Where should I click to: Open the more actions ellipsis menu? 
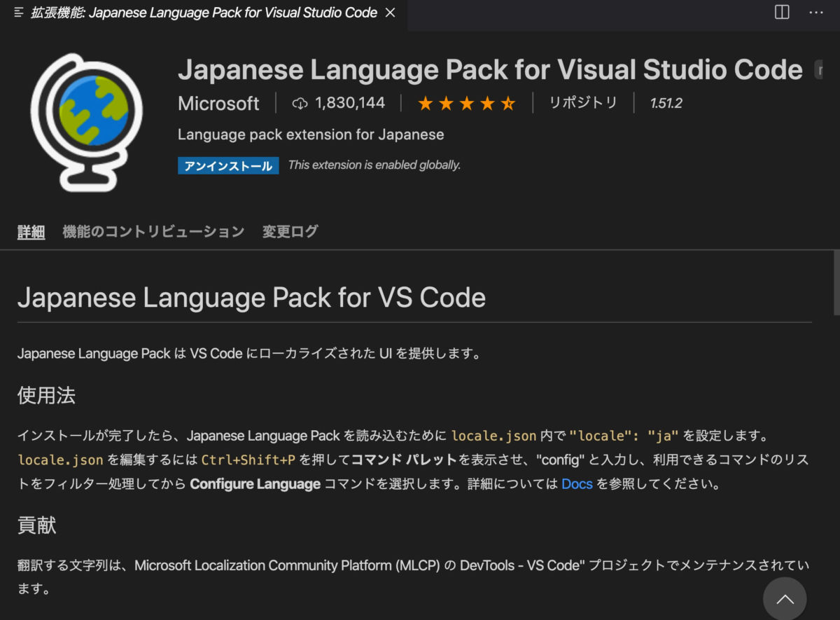coord(816,13)
